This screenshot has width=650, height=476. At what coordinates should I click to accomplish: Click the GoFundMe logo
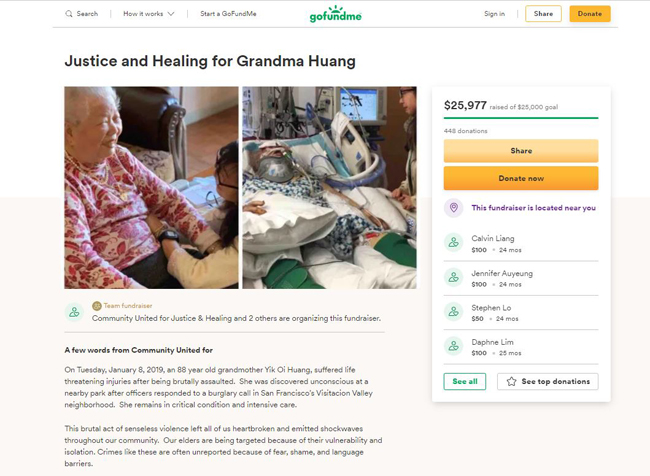coord(335,14)
